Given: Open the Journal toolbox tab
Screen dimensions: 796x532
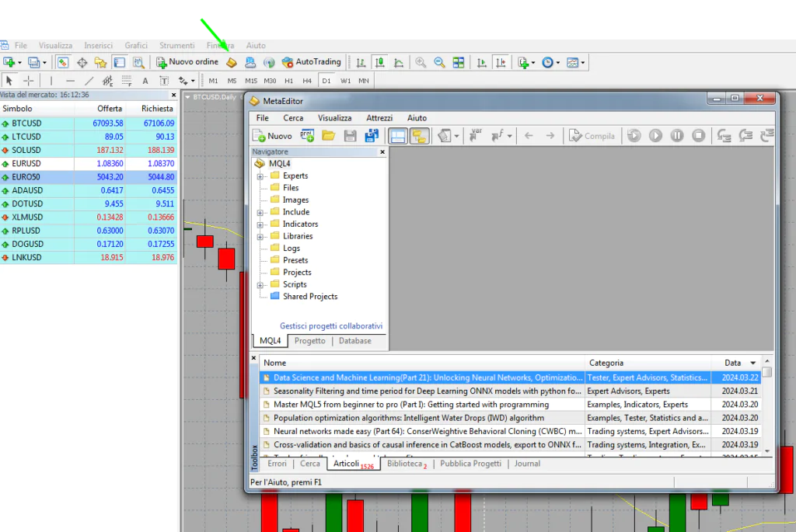Looking at the screenshot, I should 527,464.
